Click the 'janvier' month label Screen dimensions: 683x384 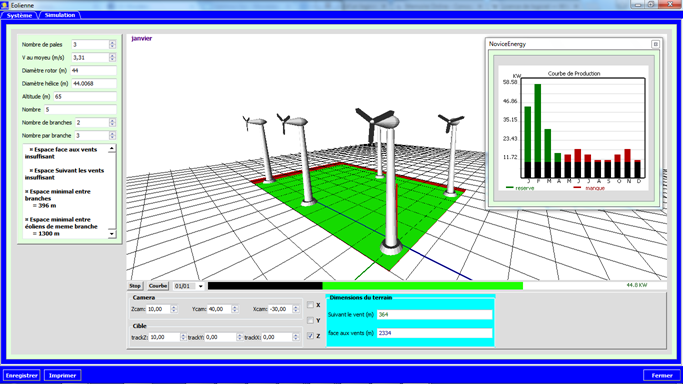pos(142,38)
